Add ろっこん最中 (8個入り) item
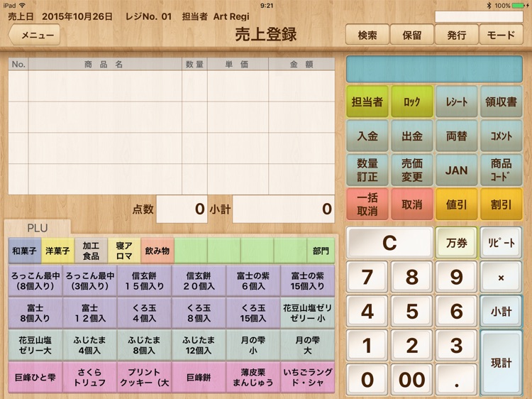This screenshot has width=532, height=399. [35, 281]
